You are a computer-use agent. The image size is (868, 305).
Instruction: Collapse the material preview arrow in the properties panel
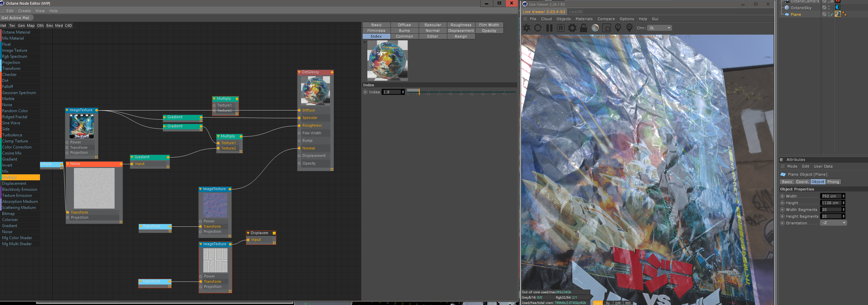point(365,42)
